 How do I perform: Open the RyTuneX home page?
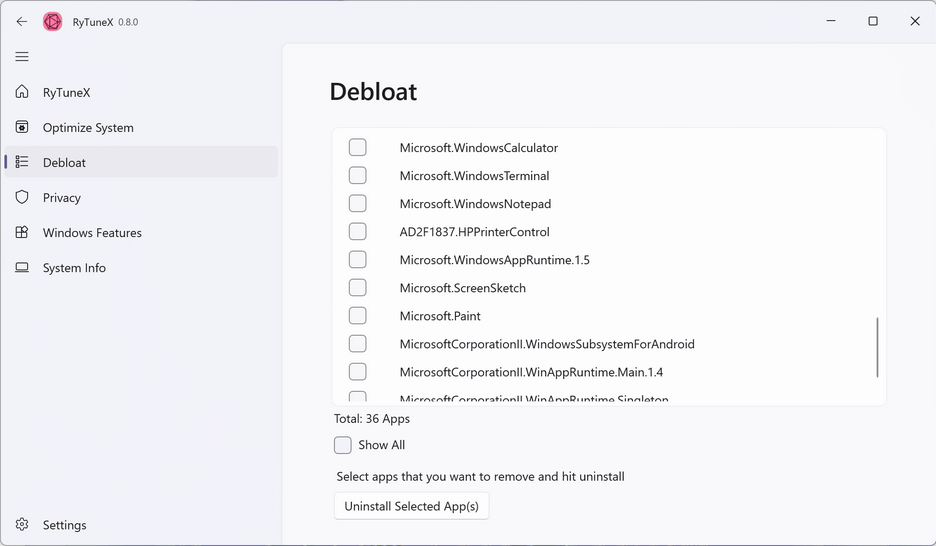(x=141, y=92)
